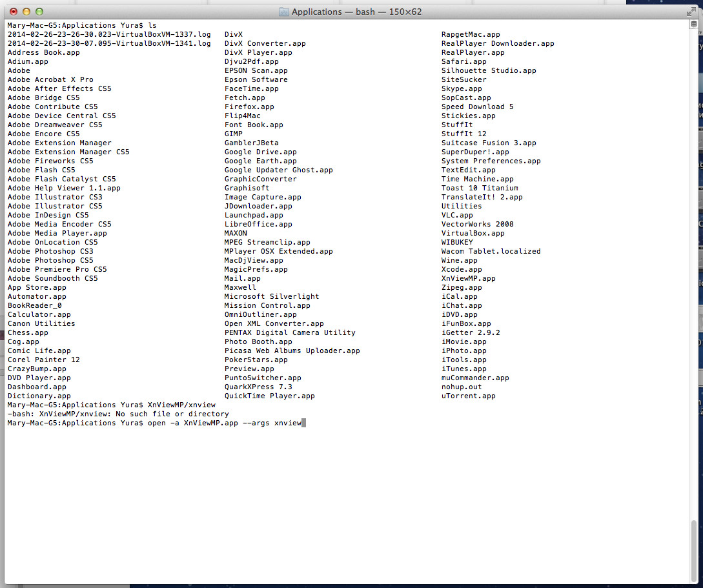This screenshot has height=588, width=703.
Task: Zoom the Terminal window with the green button
Action: 39,12
